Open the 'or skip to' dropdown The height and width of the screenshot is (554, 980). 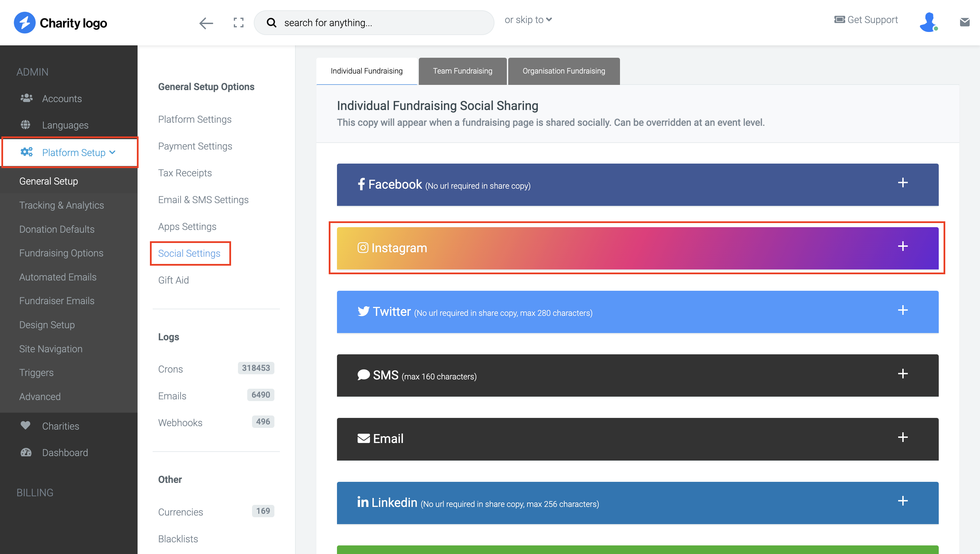528,19
